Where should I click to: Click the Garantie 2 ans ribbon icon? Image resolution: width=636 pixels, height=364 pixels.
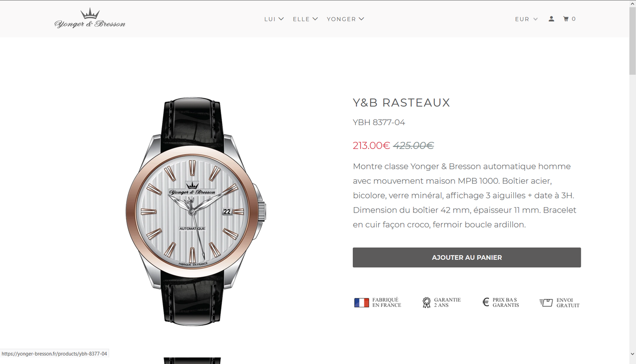point(426,302)
